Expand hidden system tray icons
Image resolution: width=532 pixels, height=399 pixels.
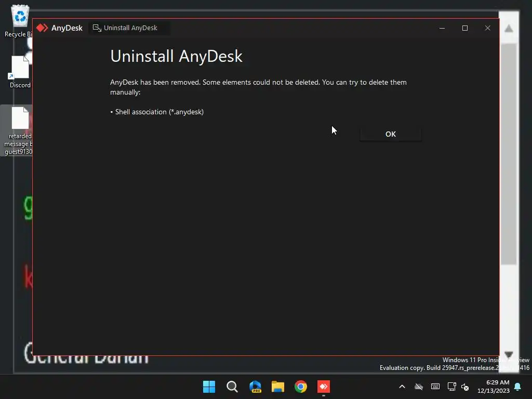tap(402, 387)
